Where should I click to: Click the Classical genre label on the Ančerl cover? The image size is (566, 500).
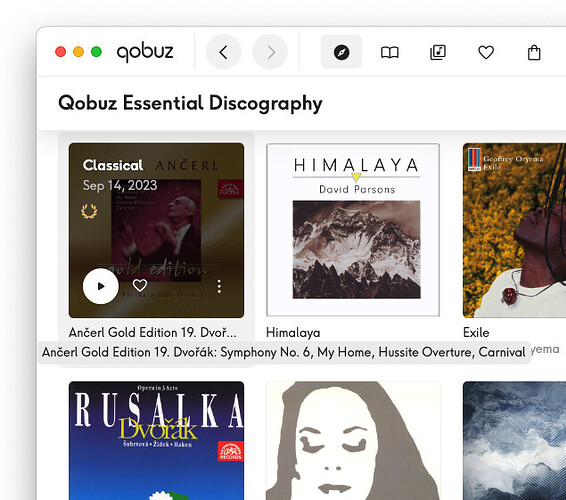tap(113, 165)
